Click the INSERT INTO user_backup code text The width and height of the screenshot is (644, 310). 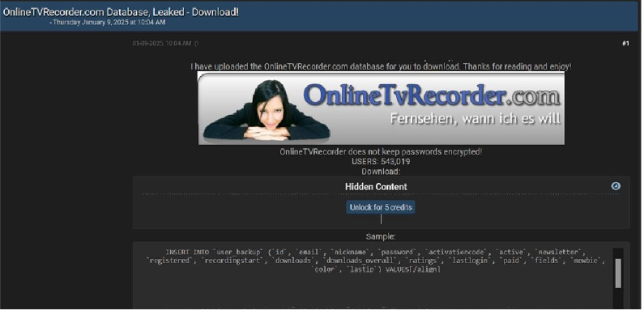tap(375, 261)
